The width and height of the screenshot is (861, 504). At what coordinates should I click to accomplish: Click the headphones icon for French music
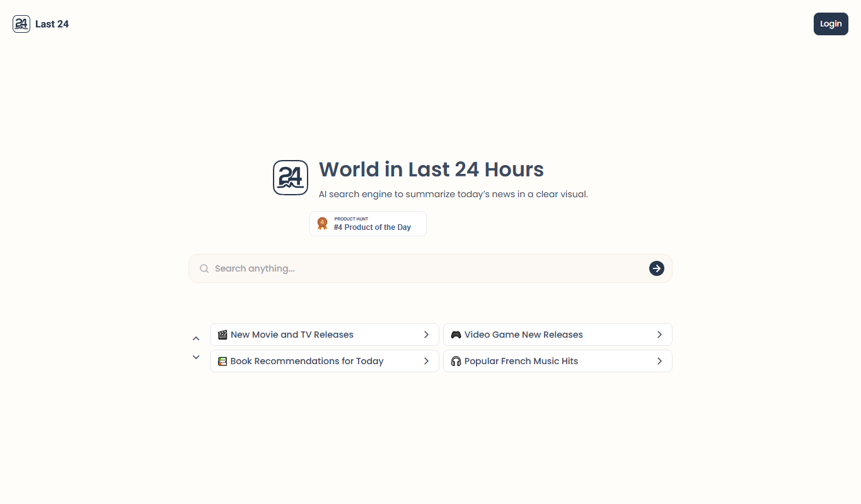(456, 361)
